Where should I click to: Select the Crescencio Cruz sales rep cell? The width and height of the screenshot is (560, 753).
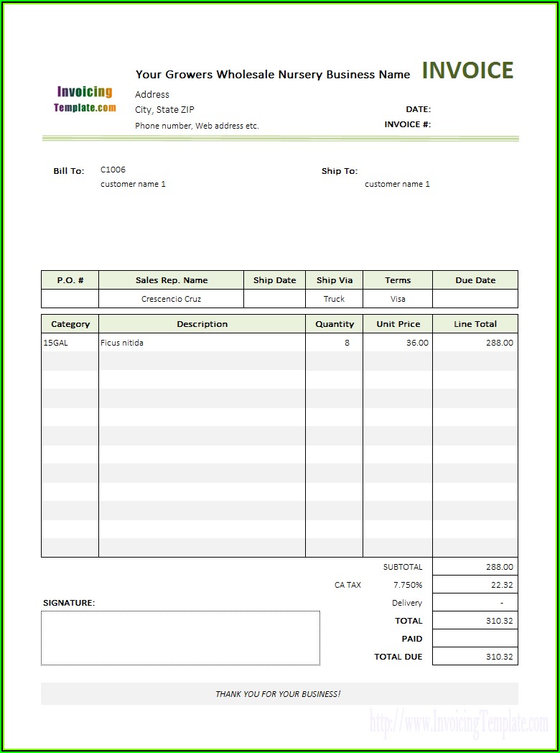coord(171,299)
